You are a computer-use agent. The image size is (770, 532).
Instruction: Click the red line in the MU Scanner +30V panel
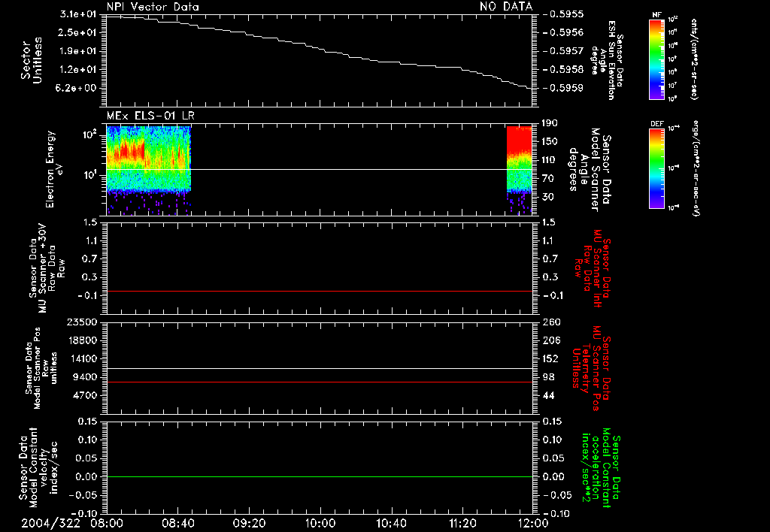pos(320,291)
